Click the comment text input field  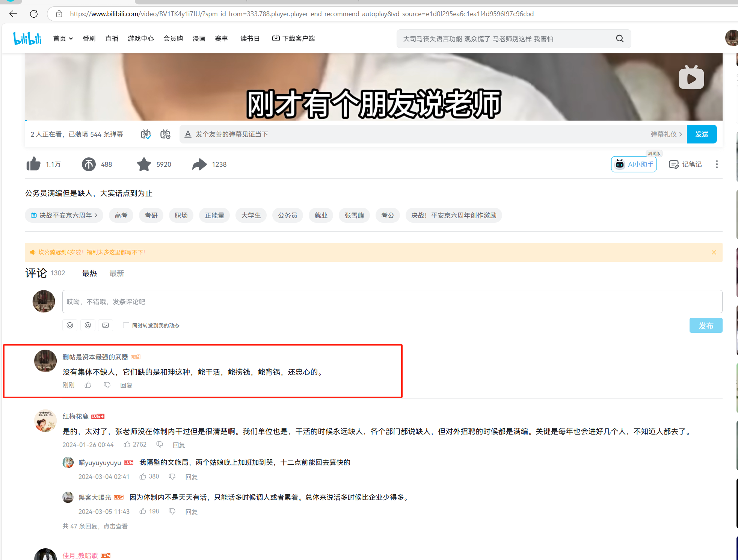click(x=392, y=302)
